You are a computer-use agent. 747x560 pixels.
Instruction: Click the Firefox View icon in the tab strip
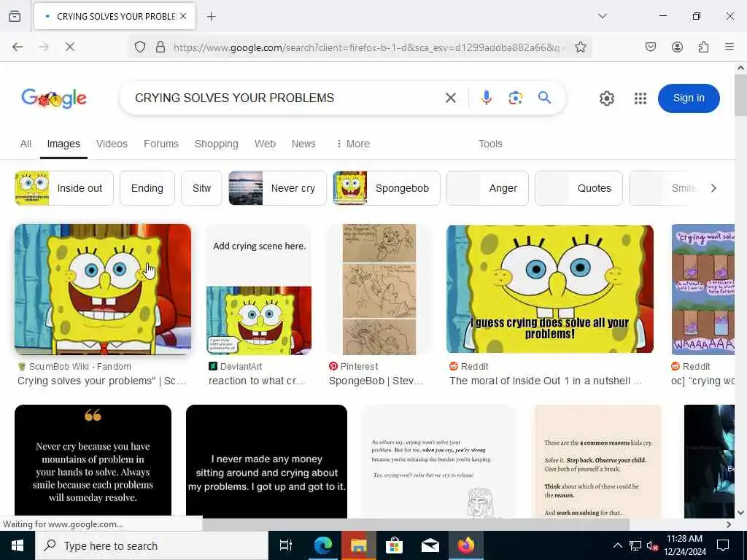point(15,16)
